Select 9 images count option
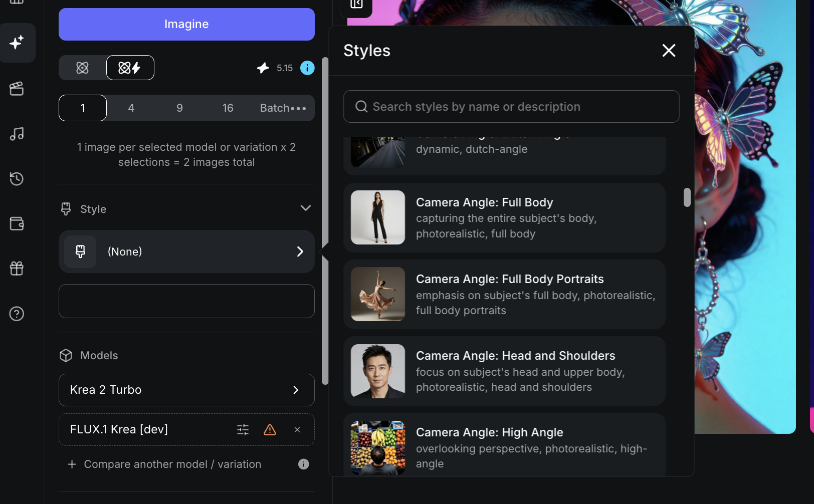 179,108
